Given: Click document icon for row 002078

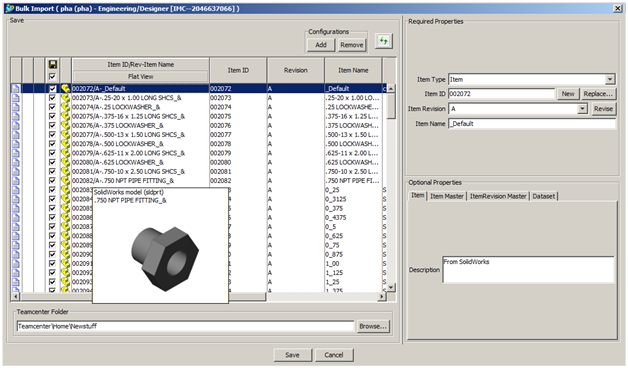Looking at the screenshot, I should coord(16,144).
